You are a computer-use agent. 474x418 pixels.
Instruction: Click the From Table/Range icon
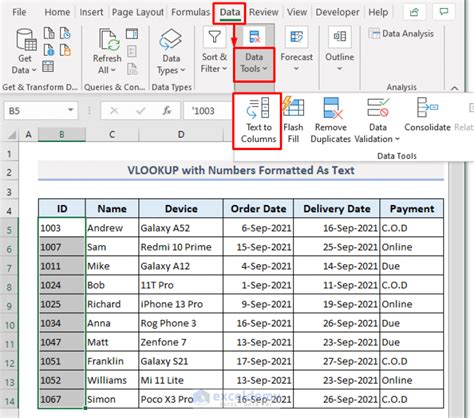point(48,66)
